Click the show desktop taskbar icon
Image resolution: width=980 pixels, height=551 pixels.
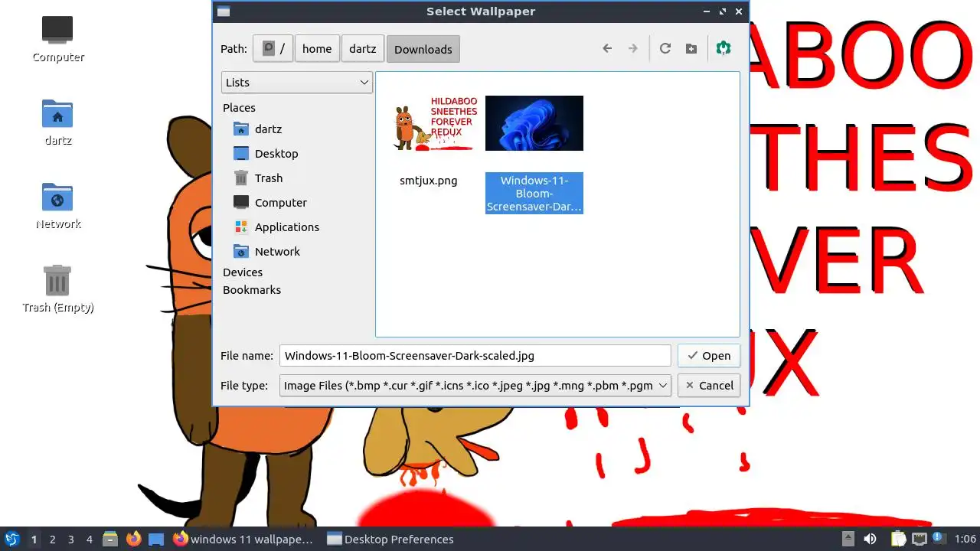156,540
